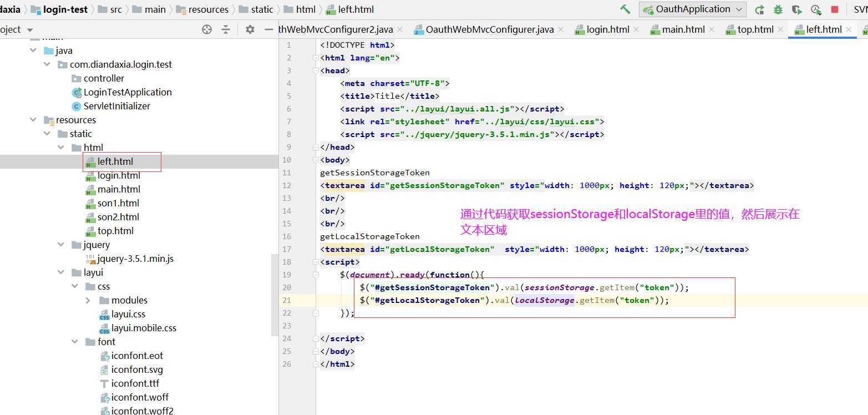This screenshot has width=868, height=415.
Task: Click the Project panel vertical scrollbar
Action: pyautogui.click(x=275, y=294)
